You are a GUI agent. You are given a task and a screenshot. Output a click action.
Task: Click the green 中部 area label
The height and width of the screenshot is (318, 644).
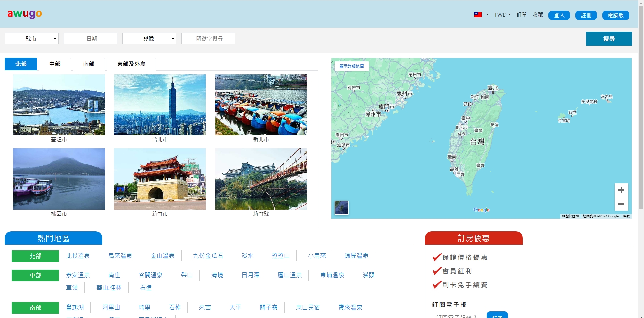coord(35,275)
